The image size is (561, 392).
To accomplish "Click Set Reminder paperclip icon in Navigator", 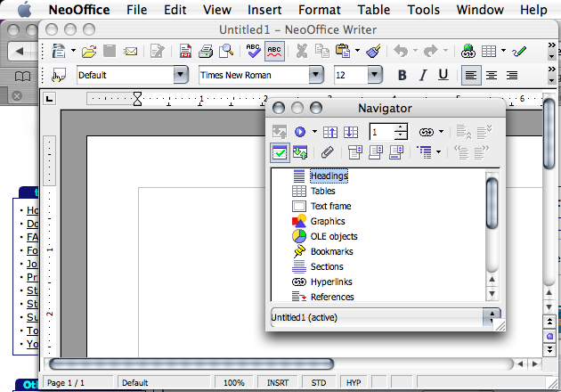I will [x=327, y=152].
